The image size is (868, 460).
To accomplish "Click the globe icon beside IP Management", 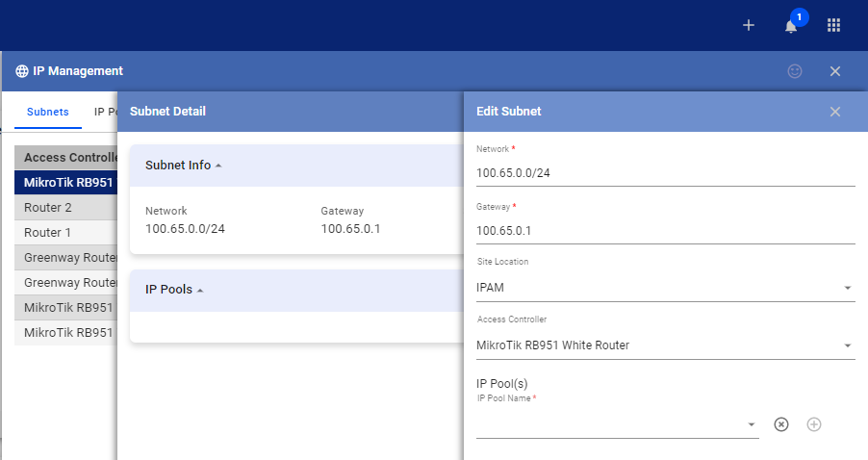I will click(21, 71).
